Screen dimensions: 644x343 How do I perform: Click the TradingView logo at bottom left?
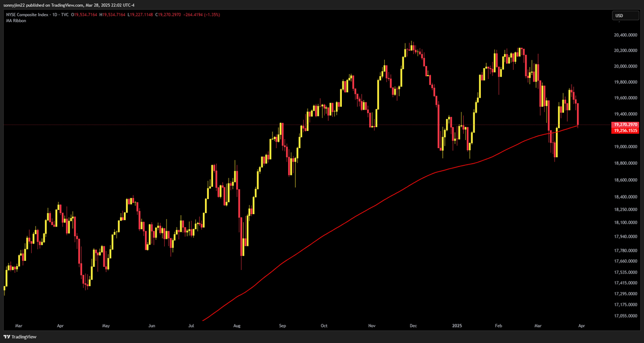click(x=20, y=337)
